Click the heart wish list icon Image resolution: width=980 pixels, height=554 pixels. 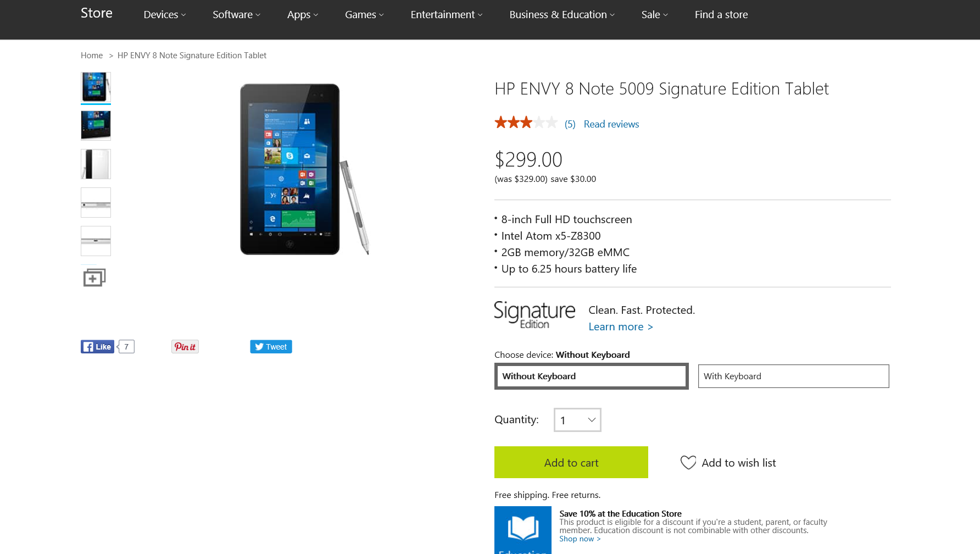(688, 463)
